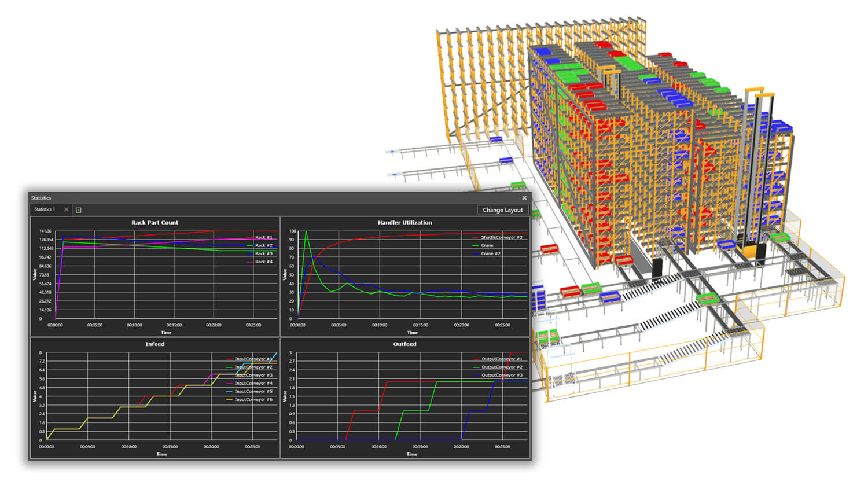868x482 pixels.
Task: Select the Rack Part Count chart title
Action: point(155,222)
